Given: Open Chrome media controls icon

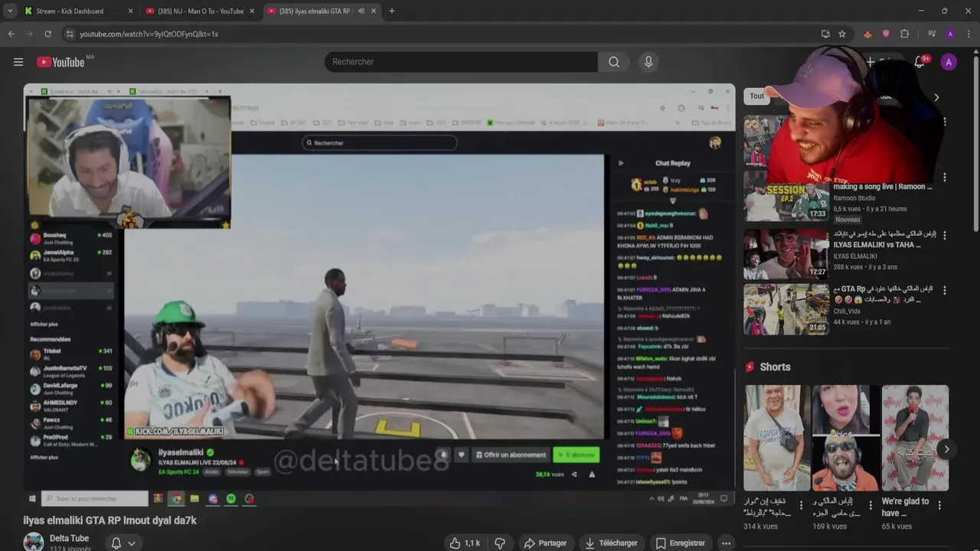Looking at the screenshot, I should [x=932, y=34].
